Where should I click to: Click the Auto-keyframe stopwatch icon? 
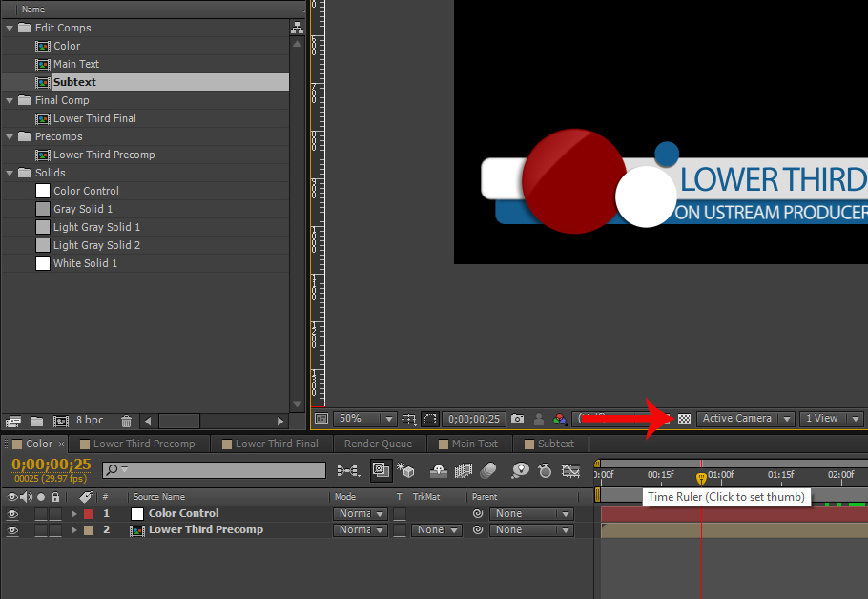pos(546,470)
